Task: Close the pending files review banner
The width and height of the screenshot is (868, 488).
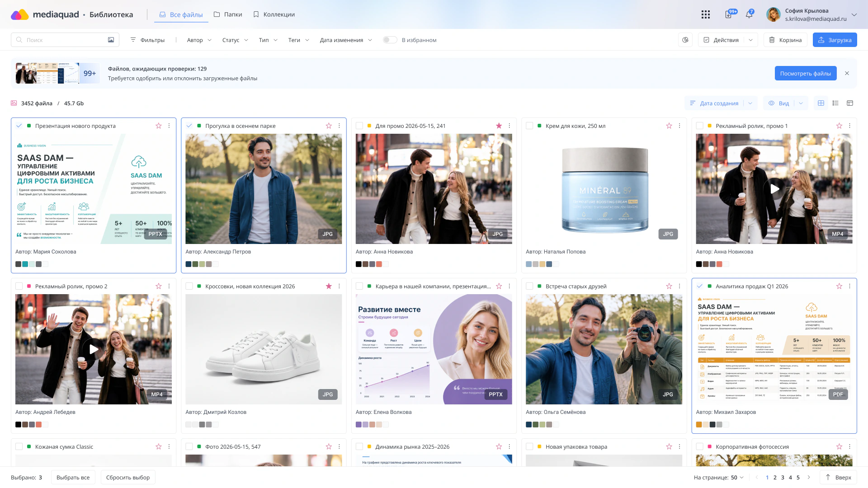Action: pyautogui.click(x=847, y=73)
